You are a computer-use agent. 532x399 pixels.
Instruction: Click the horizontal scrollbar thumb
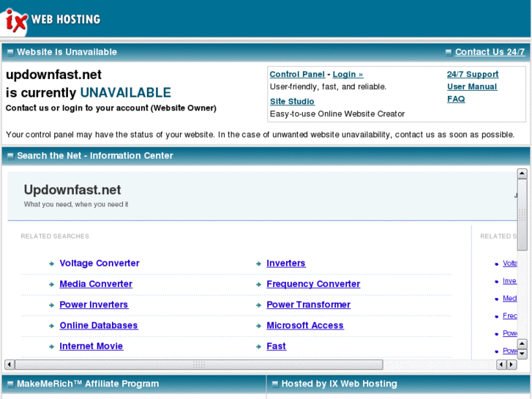[199, 365]
